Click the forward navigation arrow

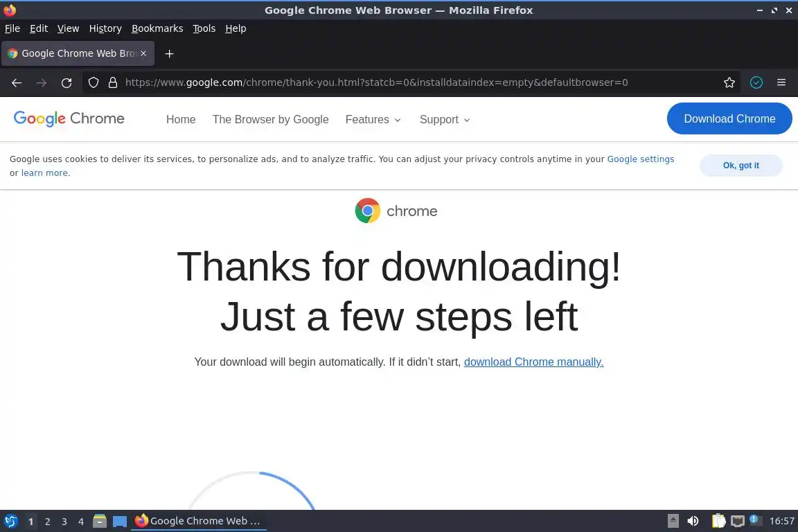click(42, 82)
